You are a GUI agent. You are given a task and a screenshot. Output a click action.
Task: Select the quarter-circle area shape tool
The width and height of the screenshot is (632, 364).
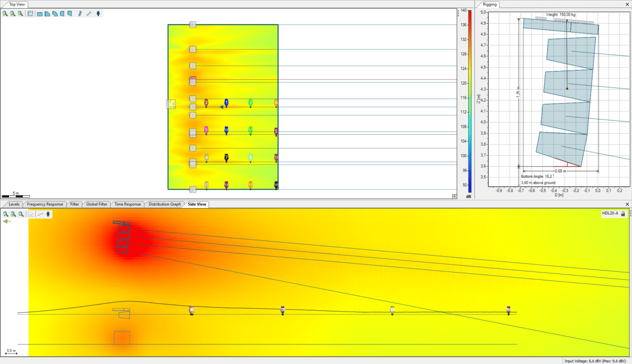tap(47, 14)
